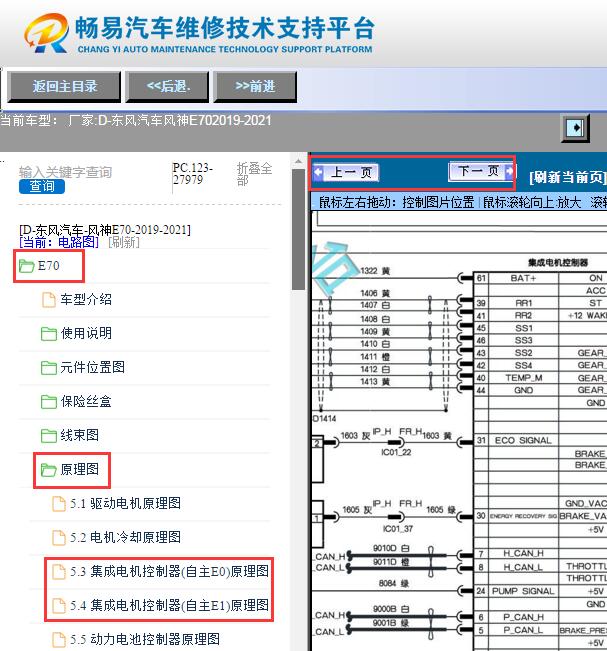
Task: Click ECO SIGNAL pin 31 label in diagram
Action: pos(523,441)
